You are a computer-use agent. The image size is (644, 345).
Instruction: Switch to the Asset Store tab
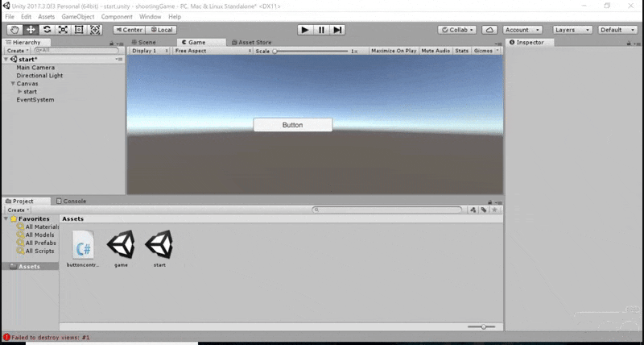[251, 42]
